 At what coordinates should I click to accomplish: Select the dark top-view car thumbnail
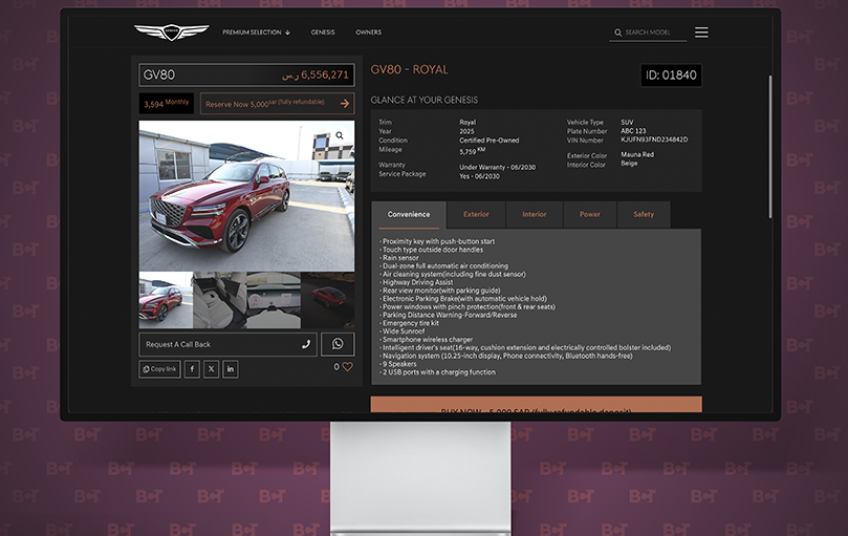click(x=328, y=300)
